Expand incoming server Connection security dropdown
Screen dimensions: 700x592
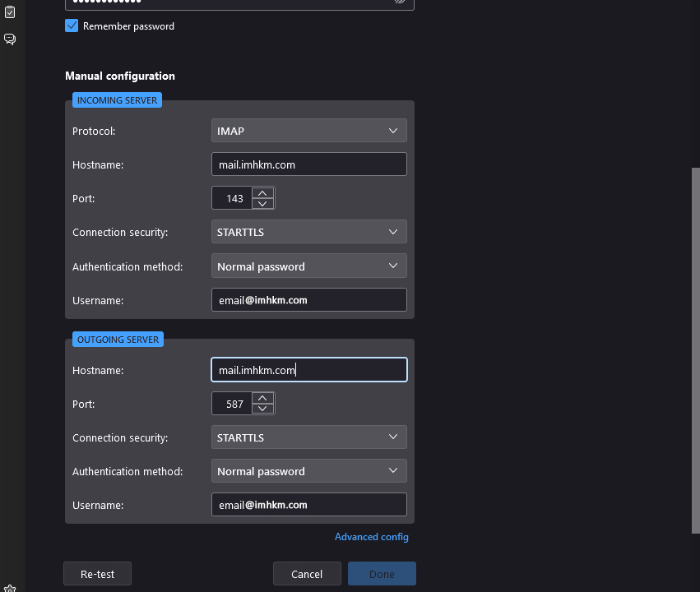pos(308,233)
